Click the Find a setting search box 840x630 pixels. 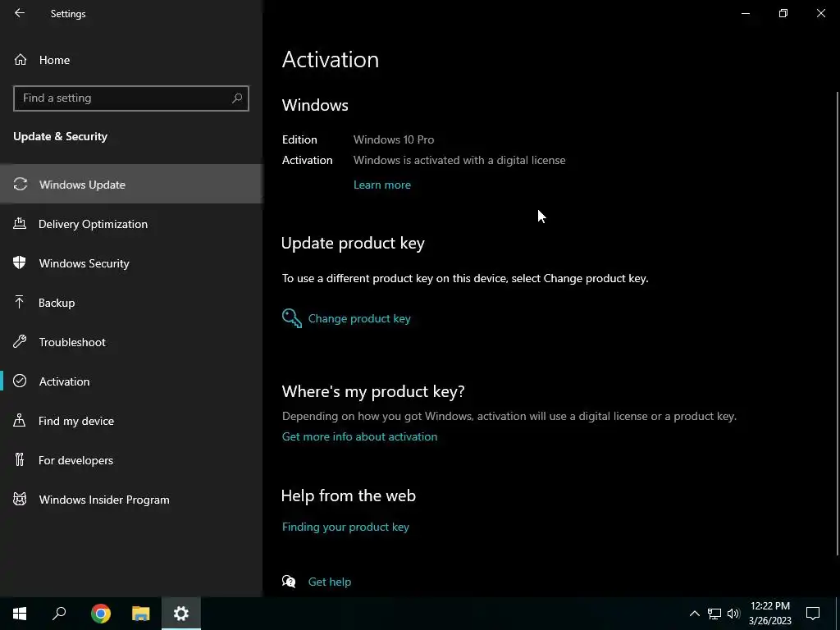130,98
